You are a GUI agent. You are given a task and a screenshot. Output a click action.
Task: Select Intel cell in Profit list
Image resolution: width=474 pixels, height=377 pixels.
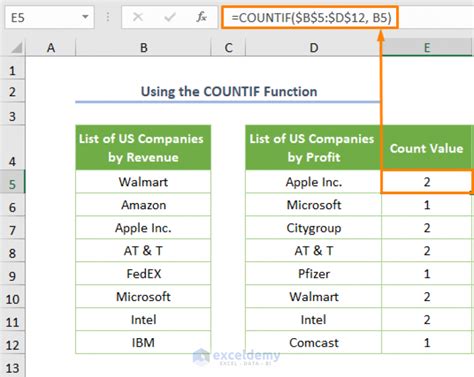(x=313, y=320)
